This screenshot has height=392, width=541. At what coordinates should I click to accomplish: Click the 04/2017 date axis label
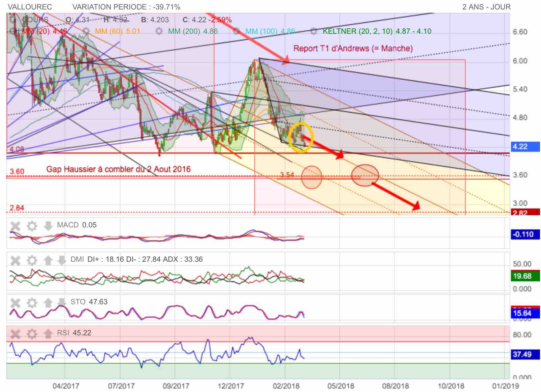(66, 386)
